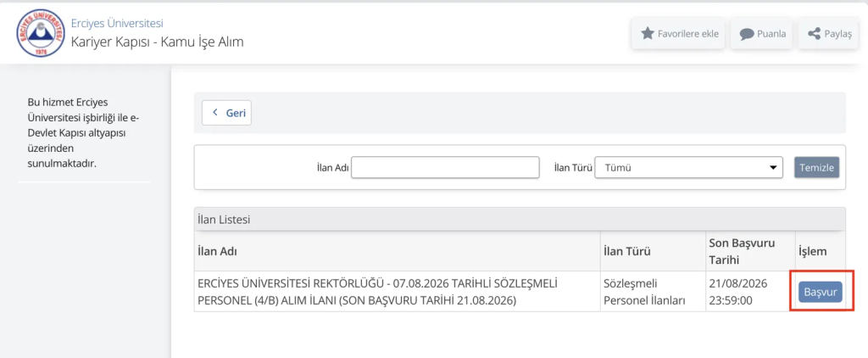Image resolution: width=868 pixels, height=358 pixels.
Task: Clear filters with the Temizle button
Action: [816, 167]
